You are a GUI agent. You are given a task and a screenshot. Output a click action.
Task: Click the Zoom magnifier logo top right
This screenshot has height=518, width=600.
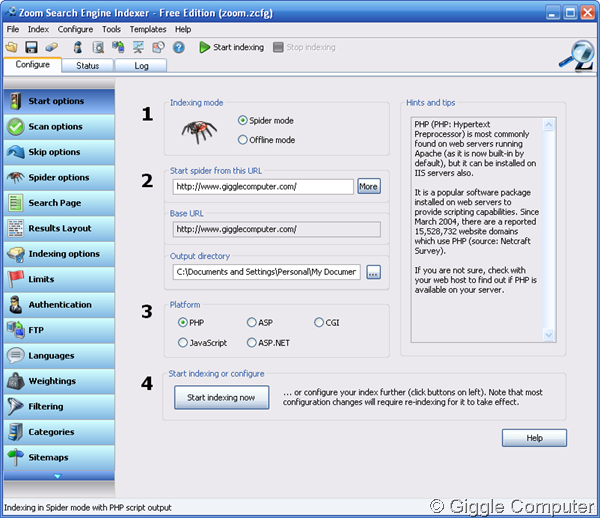pyautogui.click(x=577, y=55)
